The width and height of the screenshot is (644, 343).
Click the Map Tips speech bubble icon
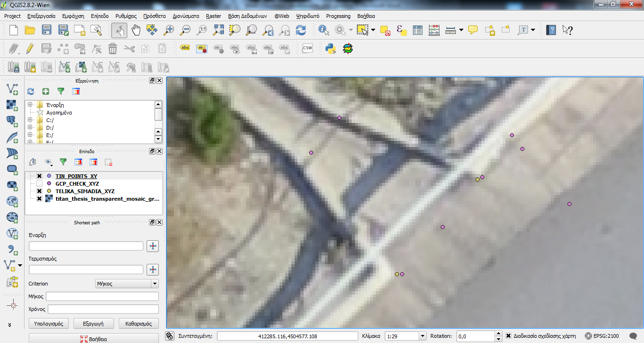pyautogui.click(x=473, y=30)
